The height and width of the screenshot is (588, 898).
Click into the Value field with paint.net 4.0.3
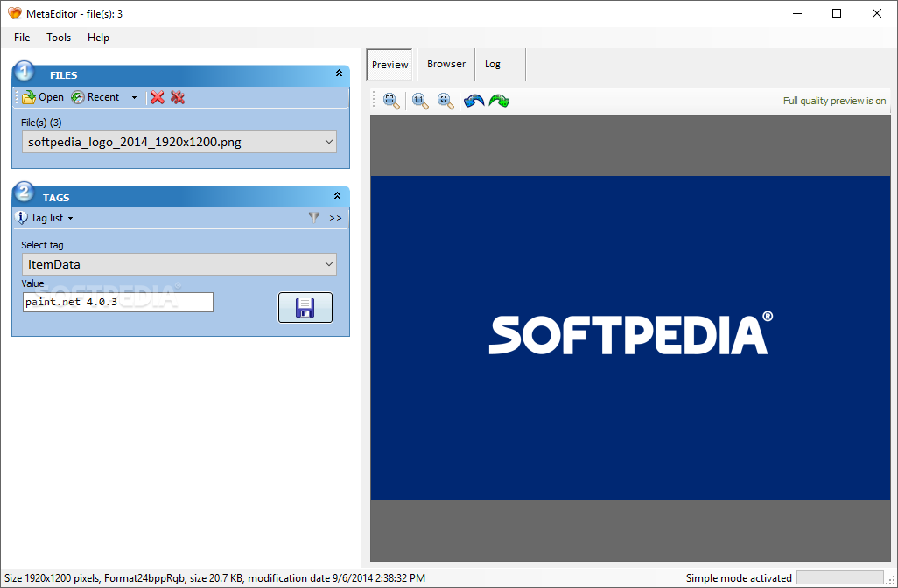point(118,302)
